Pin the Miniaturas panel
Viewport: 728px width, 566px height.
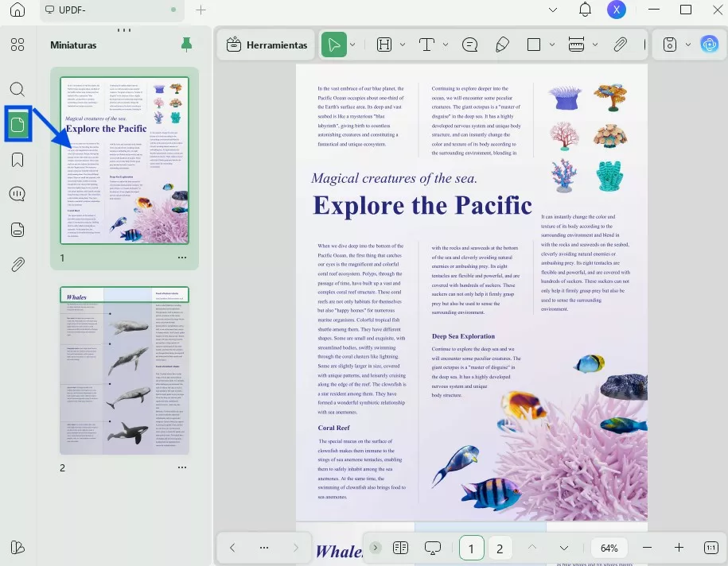(186, 45)
